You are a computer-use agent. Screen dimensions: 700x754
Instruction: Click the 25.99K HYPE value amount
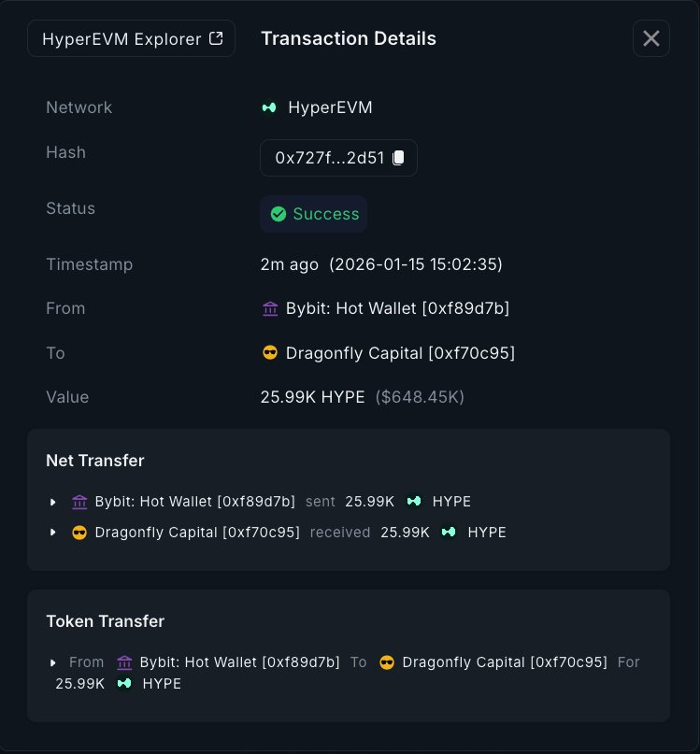tap(312, 397)
